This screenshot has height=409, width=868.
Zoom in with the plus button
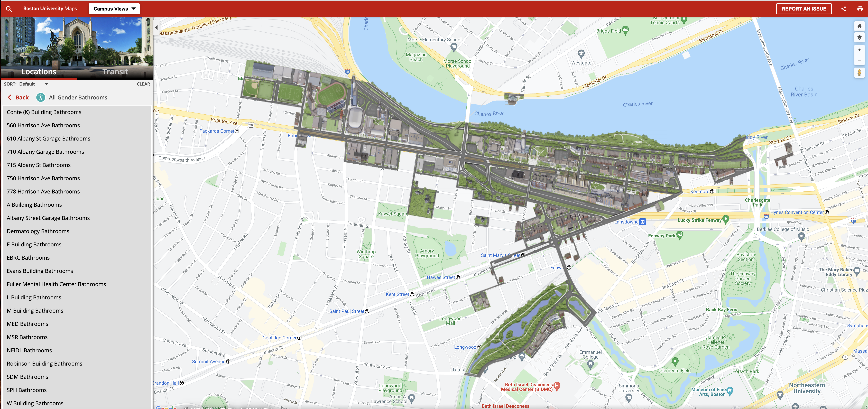point(859,50)
